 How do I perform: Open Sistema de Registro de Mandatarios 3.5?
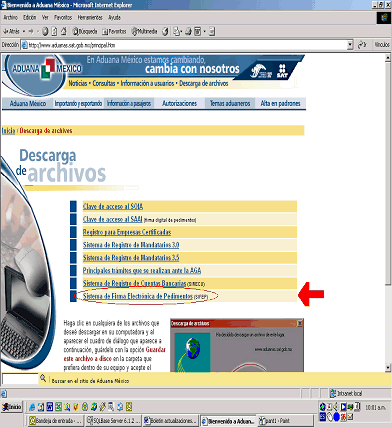click(131, 258)
